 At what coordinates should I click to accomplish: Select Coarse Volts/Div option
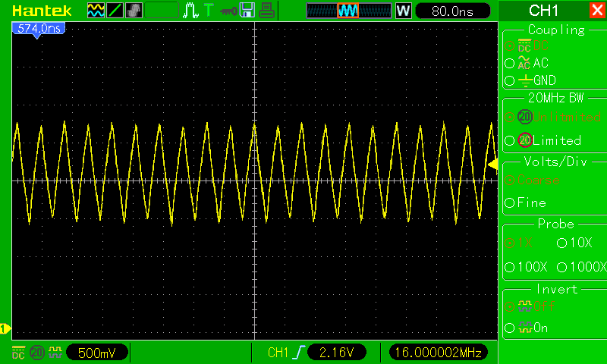[533, 180]
